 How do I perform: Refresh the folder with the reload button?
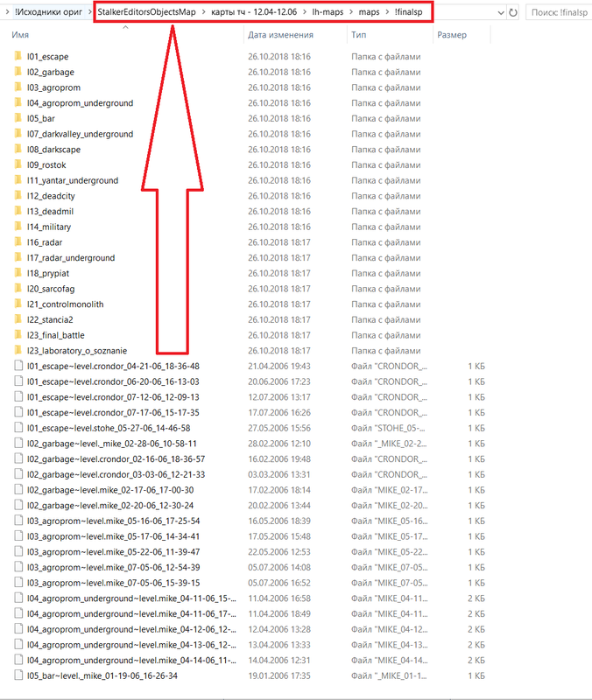pyautogui.click(x=513, y=12)
